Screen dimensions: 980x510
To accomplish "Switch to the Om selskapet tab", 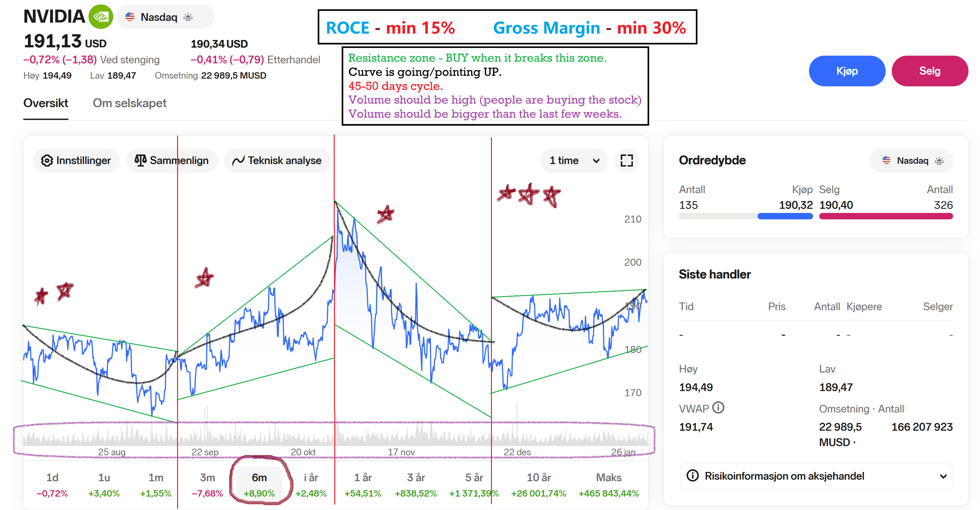I will click(129, 103).
